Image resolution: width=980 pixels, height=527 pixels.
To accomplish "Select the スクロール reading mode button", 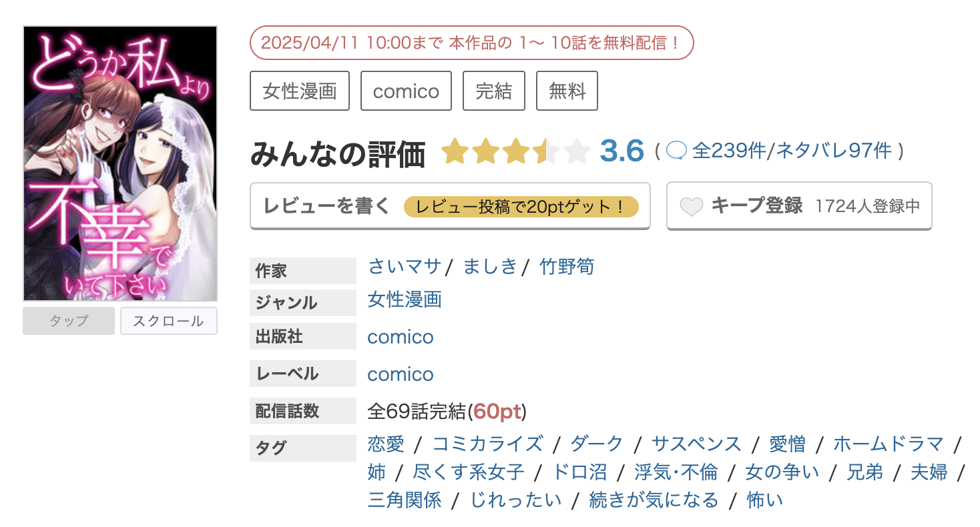I will click(168, 321).
